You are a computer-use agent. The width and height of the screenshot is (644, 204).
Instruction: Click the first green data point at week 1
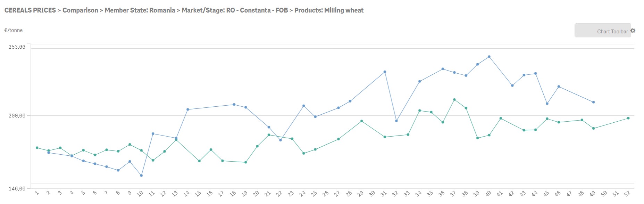tap(37, 148)
